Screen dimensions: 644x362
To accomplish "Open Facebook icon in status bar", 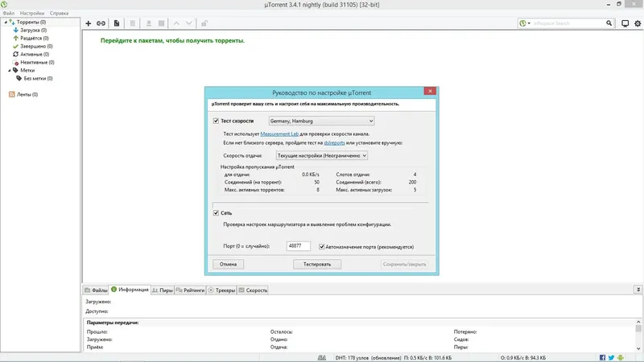I will pos(602,357).
